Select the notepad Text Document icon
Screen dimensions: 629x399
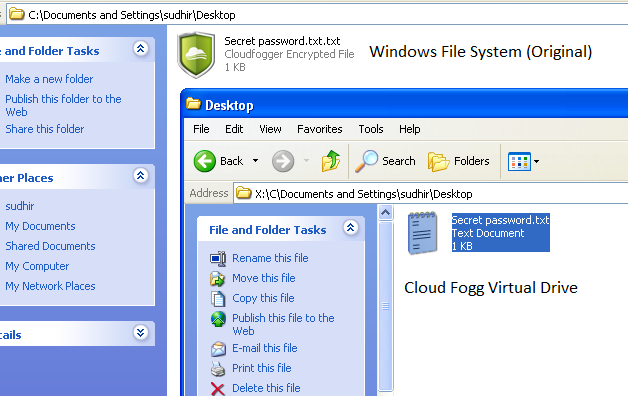pyautogui.click(x=422, y=233)
